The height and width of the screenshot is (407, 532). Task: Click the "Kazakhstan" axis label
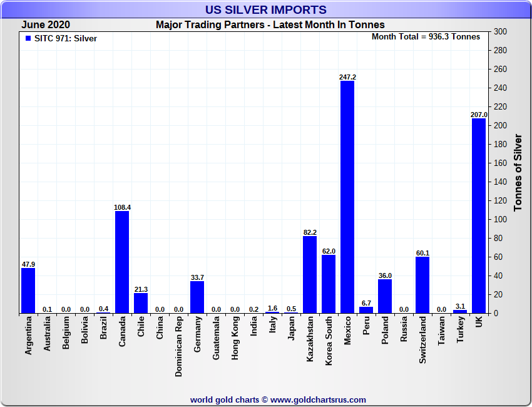310,339
